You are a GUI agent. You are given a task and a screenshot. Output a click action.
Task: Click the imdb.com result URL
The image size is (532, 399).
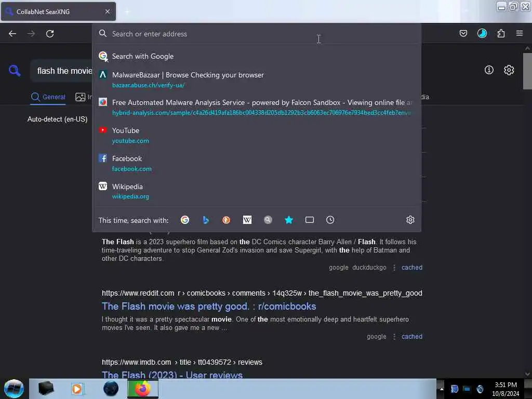182,362
